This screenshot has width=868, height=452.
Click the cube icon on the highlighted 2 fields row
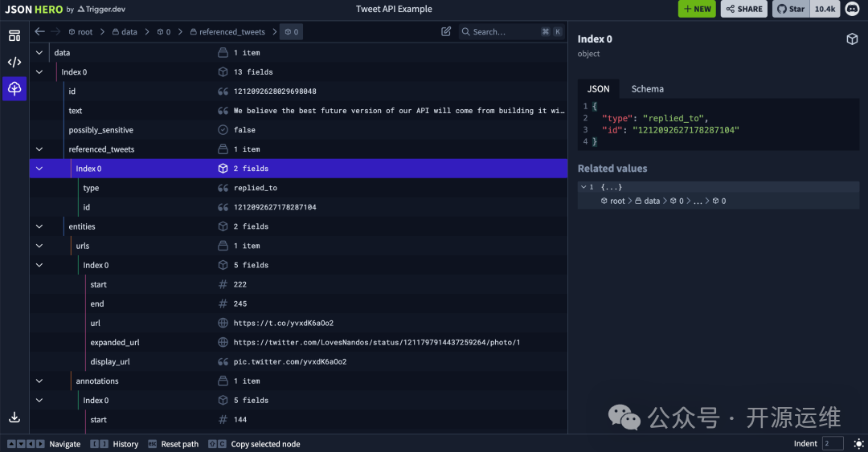223,169
